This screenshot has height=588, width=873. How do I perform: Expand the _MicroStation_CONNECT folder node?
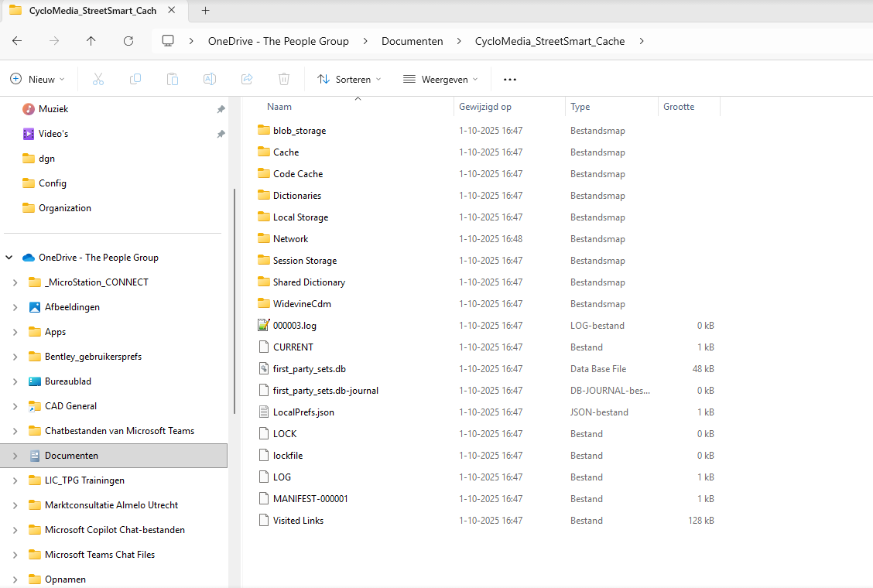[15, 282]
